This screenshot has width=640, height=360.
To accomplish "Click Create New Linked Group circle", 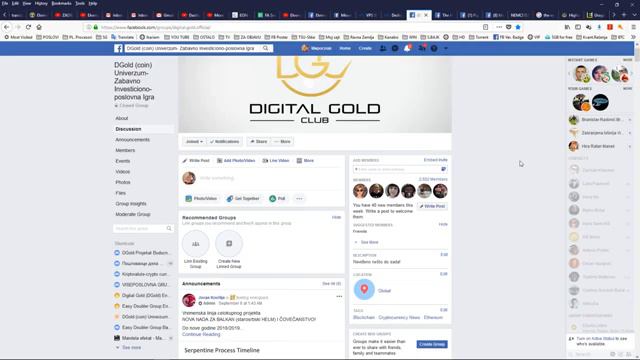I will pyautogui.click(x=229, y=244).
